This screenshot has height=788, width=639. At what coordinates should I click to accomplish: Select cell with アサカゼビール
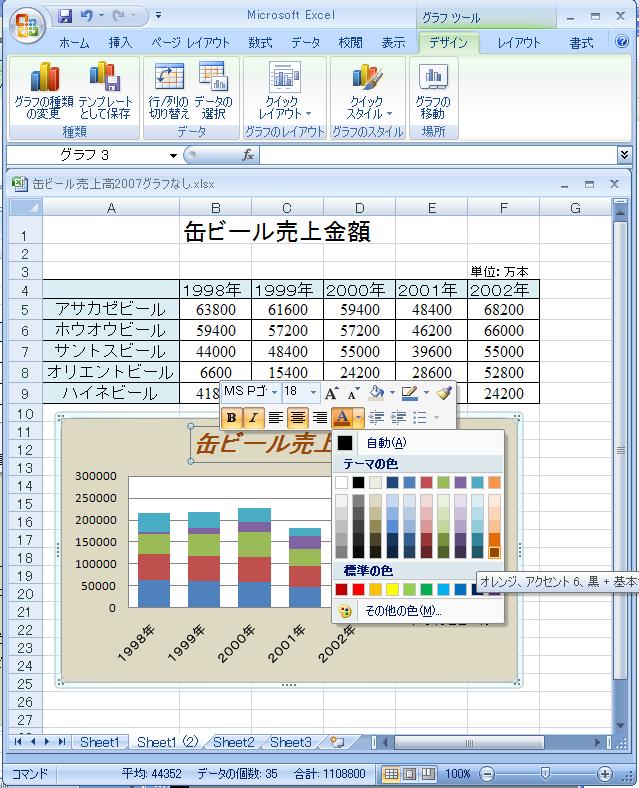pos(111,309)
